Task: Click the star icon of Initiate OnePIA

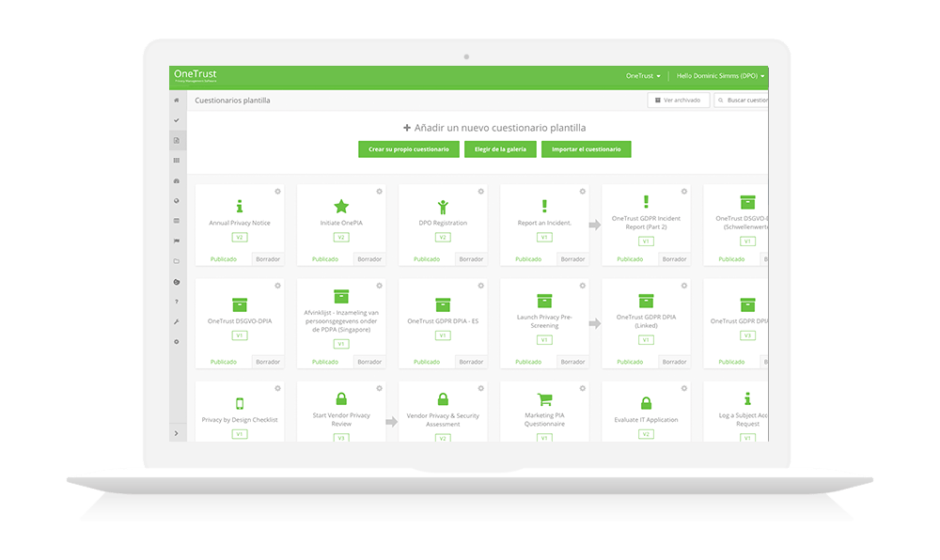Action: (x=341, y=207)
